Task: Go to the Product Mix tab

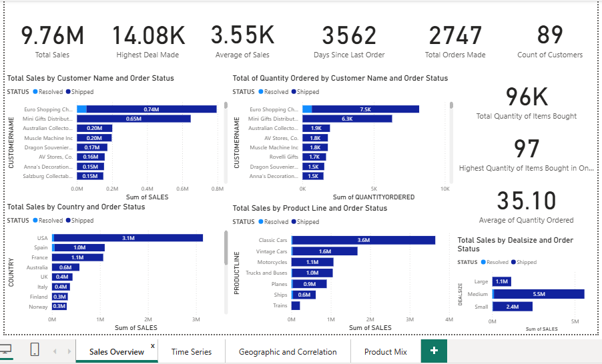Action: pos(385,351)
